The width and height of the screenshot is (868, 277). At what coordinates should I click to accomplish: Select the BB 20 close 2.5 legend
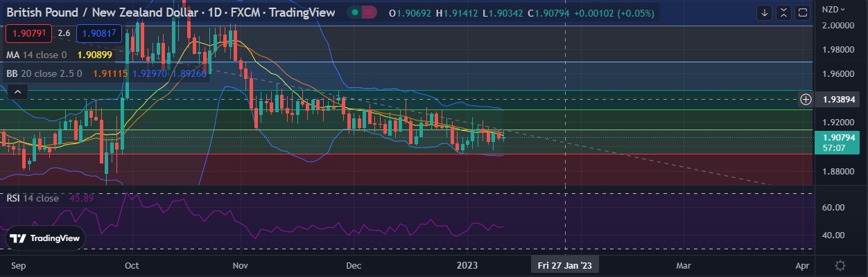[x=44, y=73]
